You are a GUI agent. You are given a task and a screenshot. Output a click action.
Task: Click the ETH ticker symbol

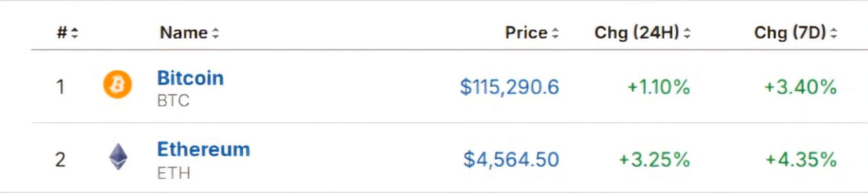174,173
